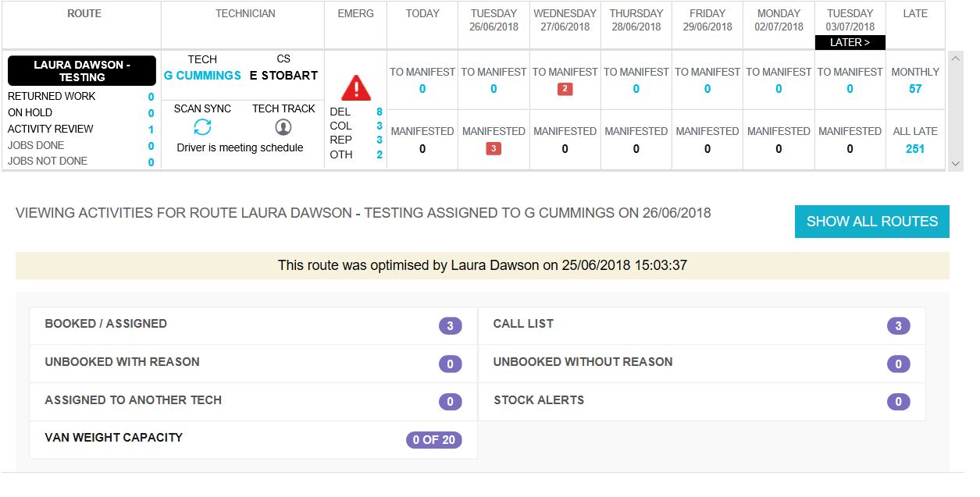The width and height of the screenshot is (980, 497).
Task: Expand later dates with the LATER arrow
Action: tap(850, 43)
